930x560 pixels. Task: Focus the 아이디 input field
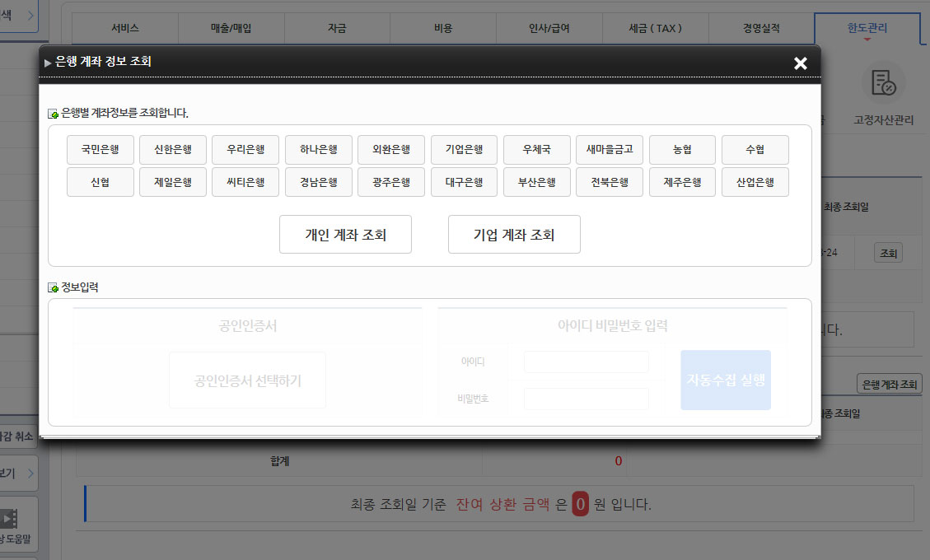coord(586,362)
